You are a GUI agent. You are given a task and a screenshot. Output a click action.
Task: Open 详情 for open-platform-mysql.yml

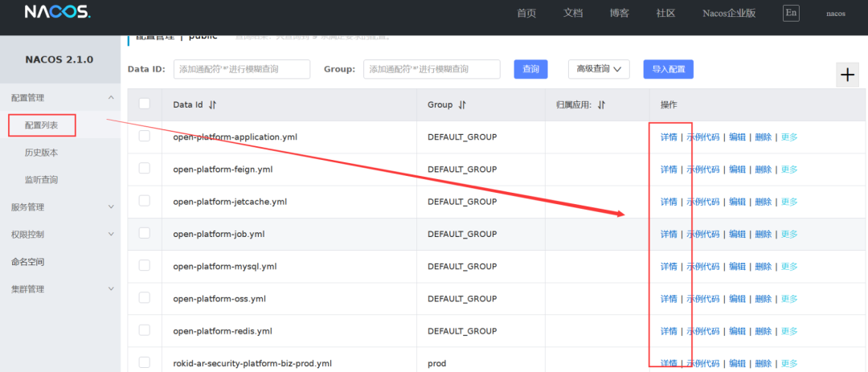pos(669,266)
